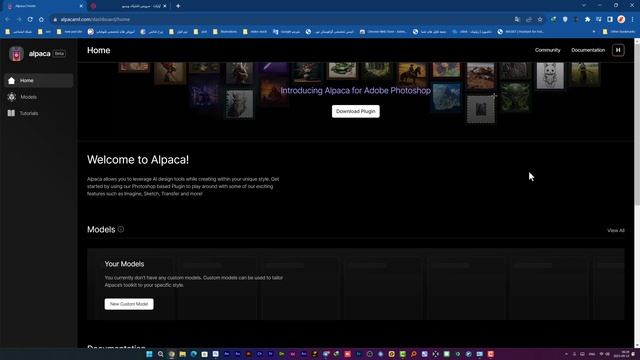
Task: Click the Chrome profile avatar
Action: (x=621, y=19)
